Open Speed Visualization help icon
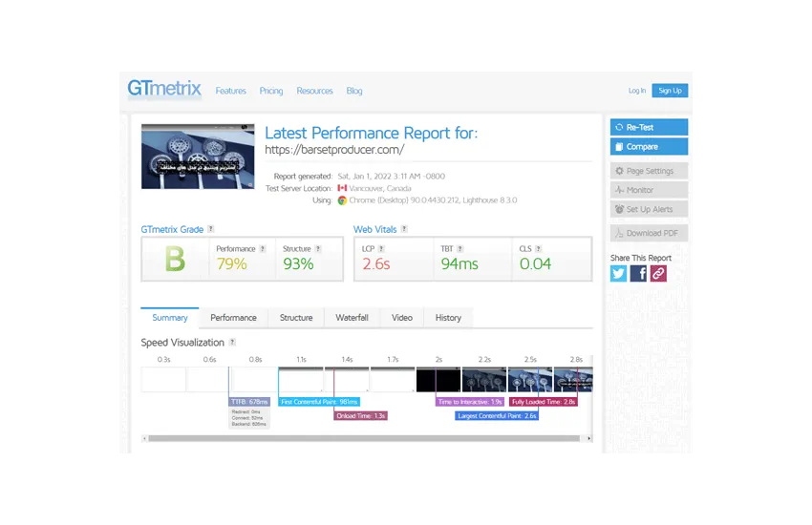Image resolution: width=812 pixels, height=525 pixels. coord(232,343)
